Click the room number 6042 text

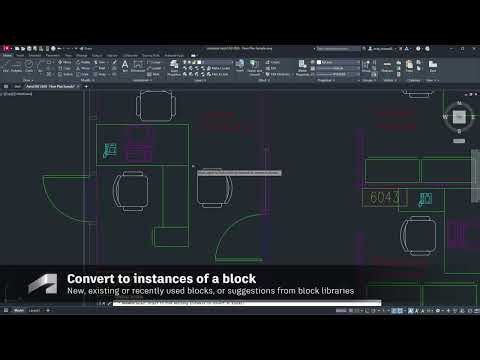click(384, 198)
